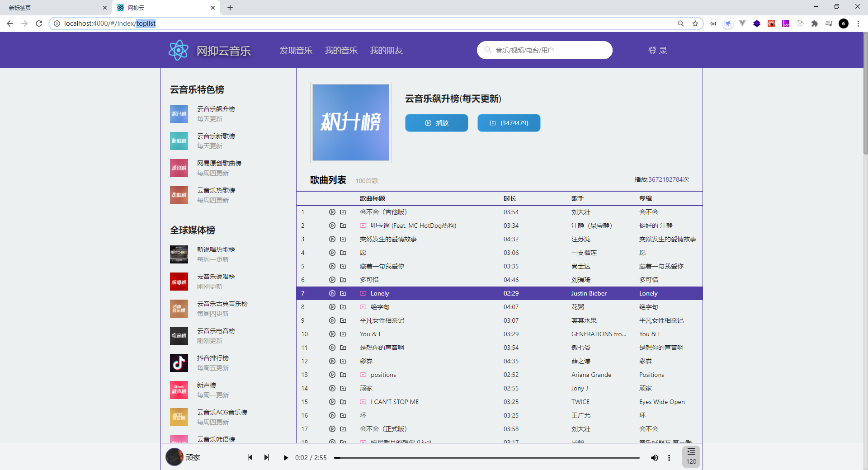Open browser extensions puzzle icon

pos(815,23)
